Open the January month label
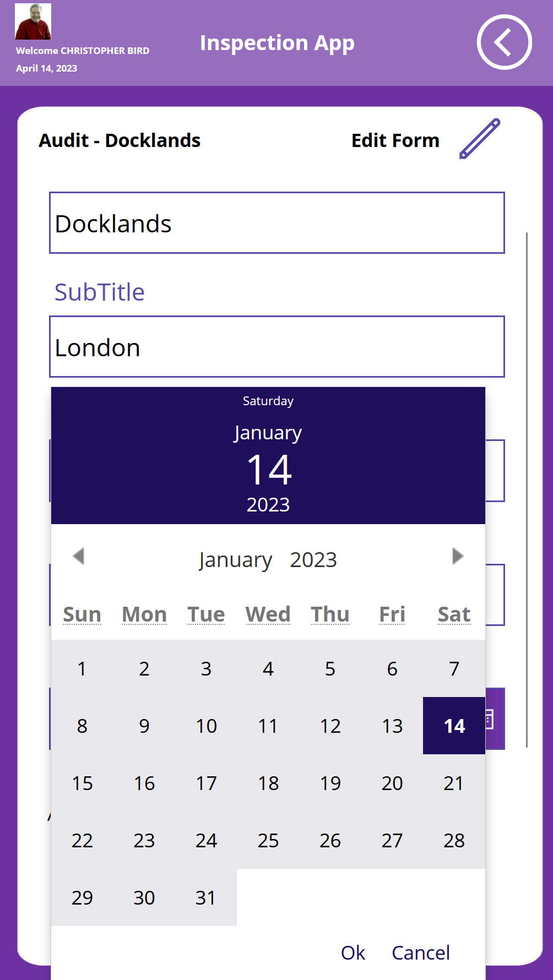Image resolution: width=553 pixels, height=980 pixels. pyautogui.click(x=236, y=559)
